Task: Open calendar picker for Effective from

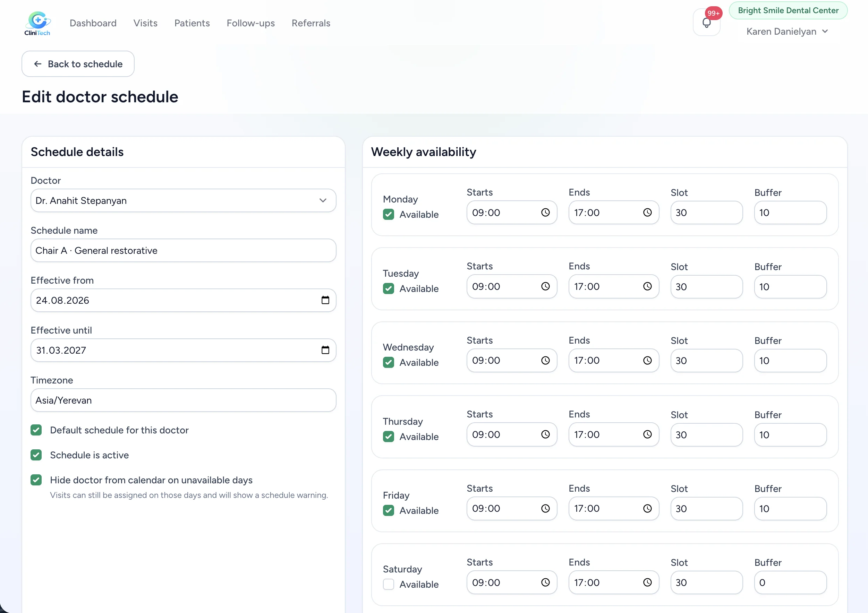Action: pos(325,300)
